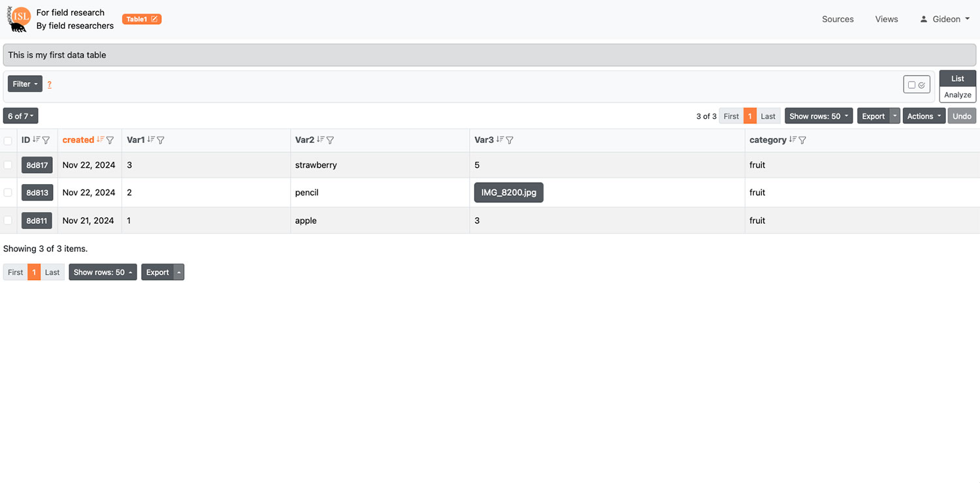The height and width of the screenshot is (483, 980).
Task: Expand the '6 of 7' columns dropdown
Action: coord(20,116)
